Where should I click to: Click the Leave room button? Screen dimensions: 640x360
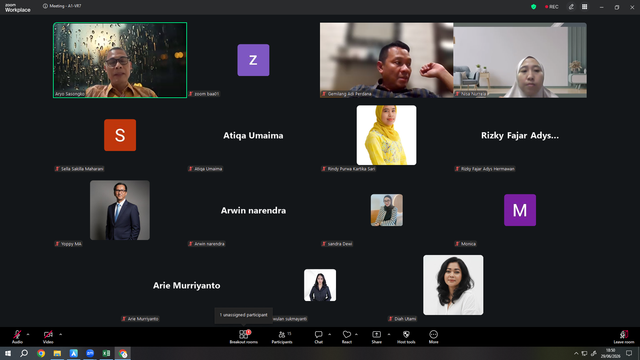coord(624,337)
